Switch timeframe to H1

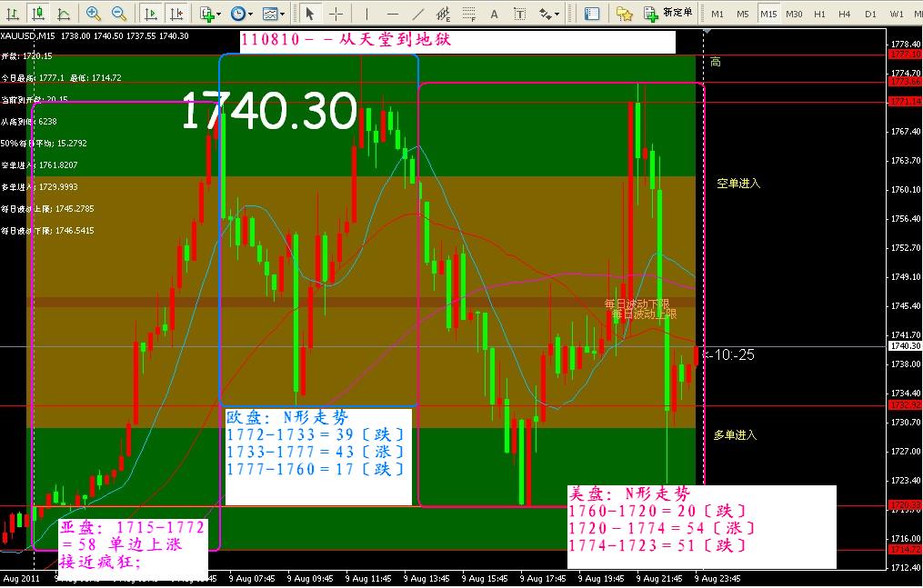[x=819, y=14]
